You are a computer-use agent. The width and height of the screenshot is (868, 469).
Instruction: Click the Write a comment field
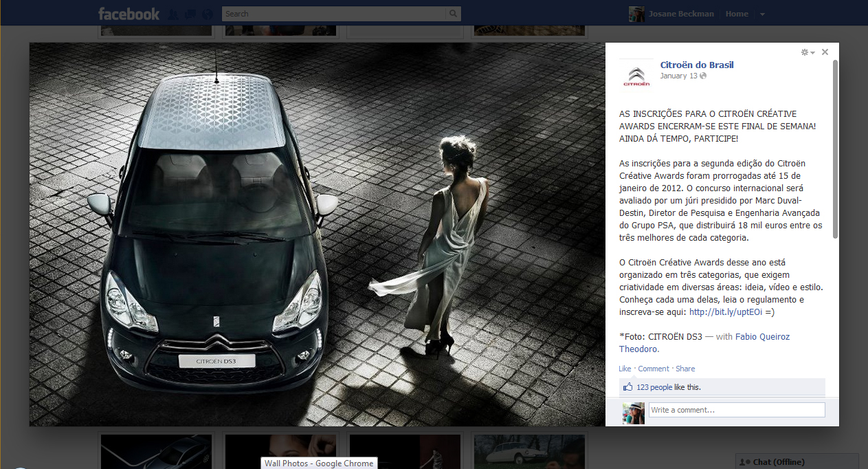(x=737, y=410)
